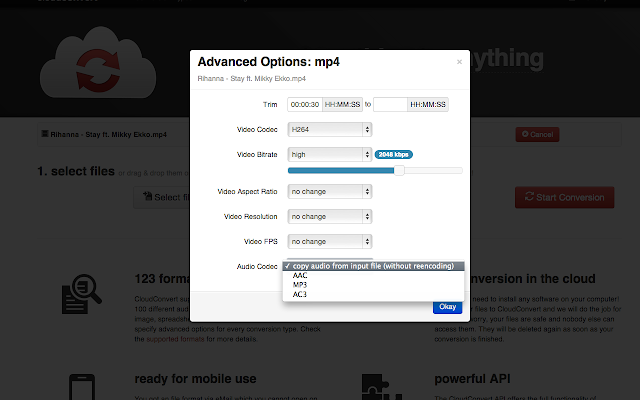Viewport: 640px width, 400px height.
Task: Click the refresh icon on Start Conversion
Action: [x=529, y=196]
